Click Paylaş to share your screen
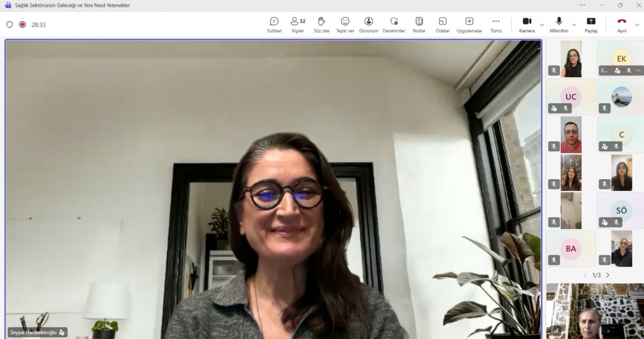Screen dimensions: 644x339 pos(591,25)
